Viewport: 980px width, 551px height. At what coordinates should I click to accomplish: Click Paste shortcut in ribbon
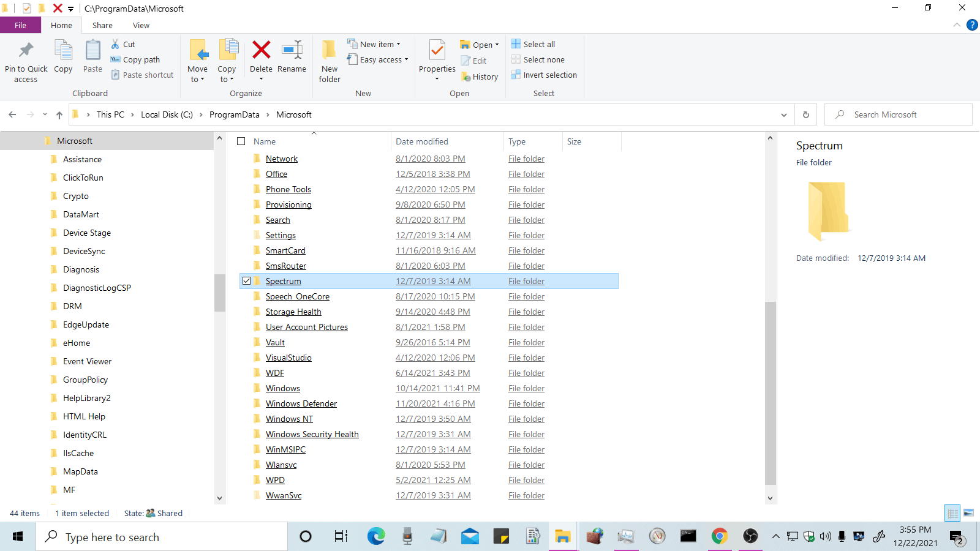pyautogui.click(x=143, y=75)
